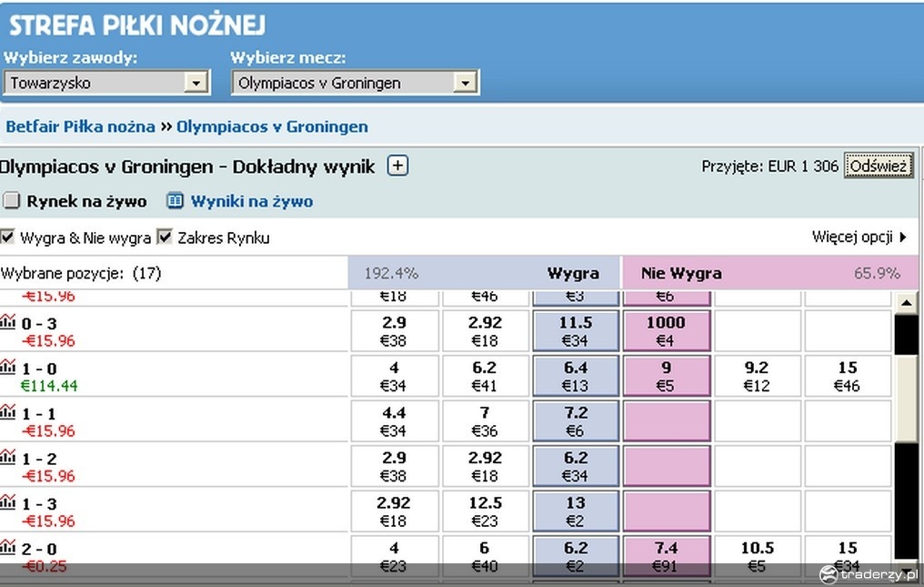Click the empty lay cell for 1 - 1
This screenshot has width=924, height=587.
click(x=666, y=420)
